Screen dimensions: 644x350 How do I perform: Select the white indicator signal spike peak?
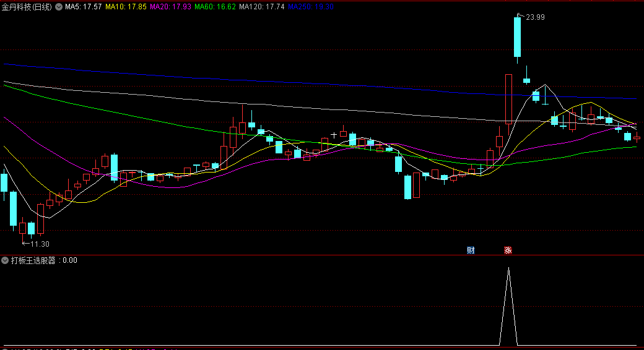pos(508,269)
